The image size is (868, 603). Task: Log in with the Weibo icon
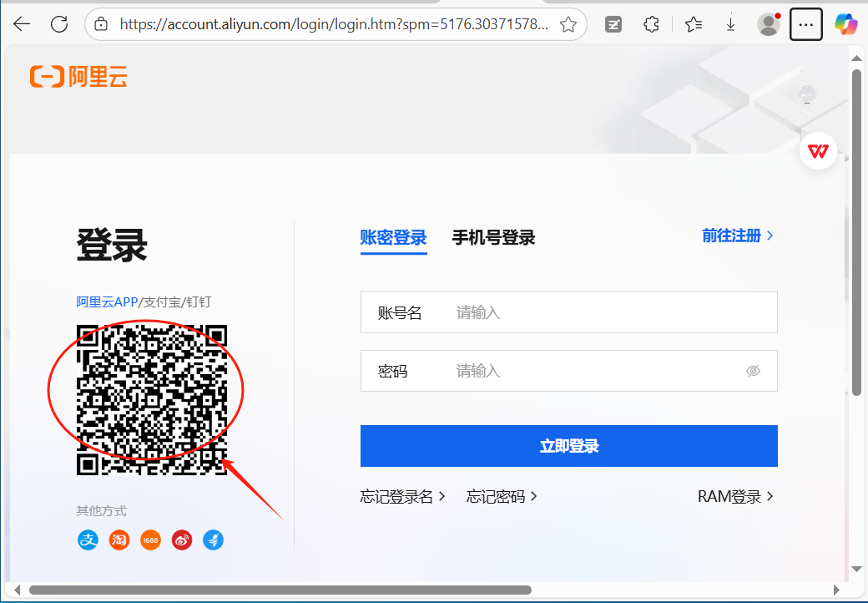(x=182, y=540)
